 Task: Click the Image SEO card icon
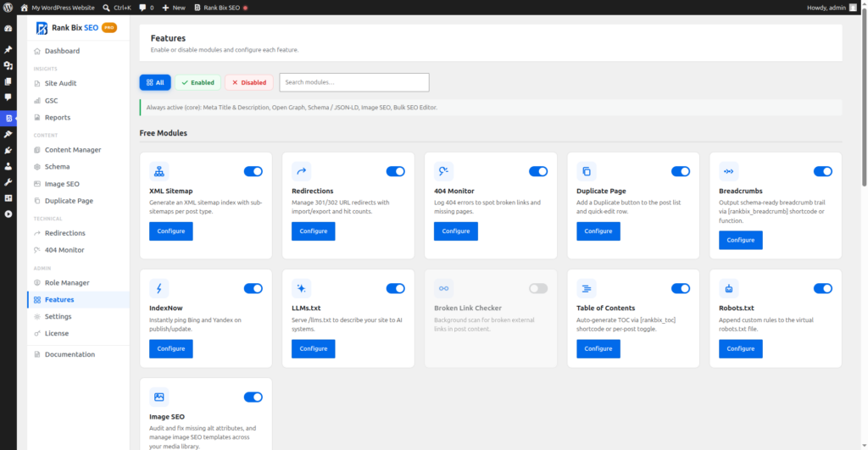click(159, 397)
